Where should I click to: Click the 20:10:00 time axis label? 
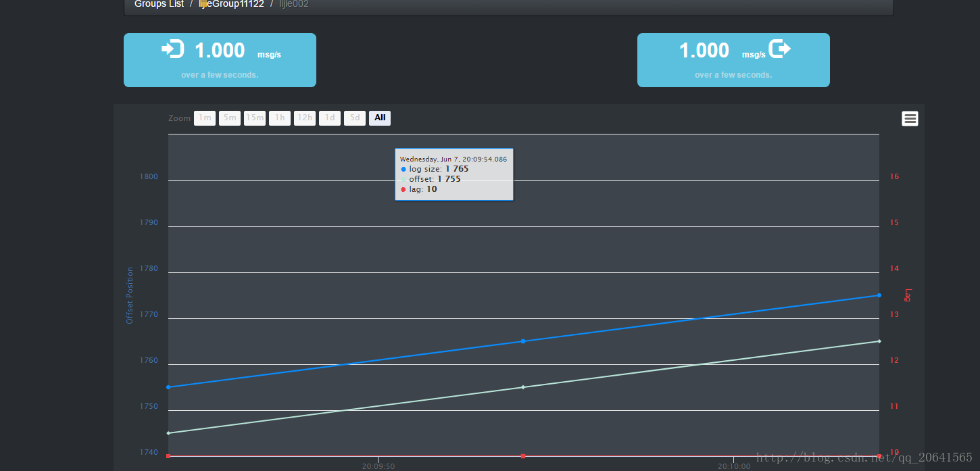point(734,466)
